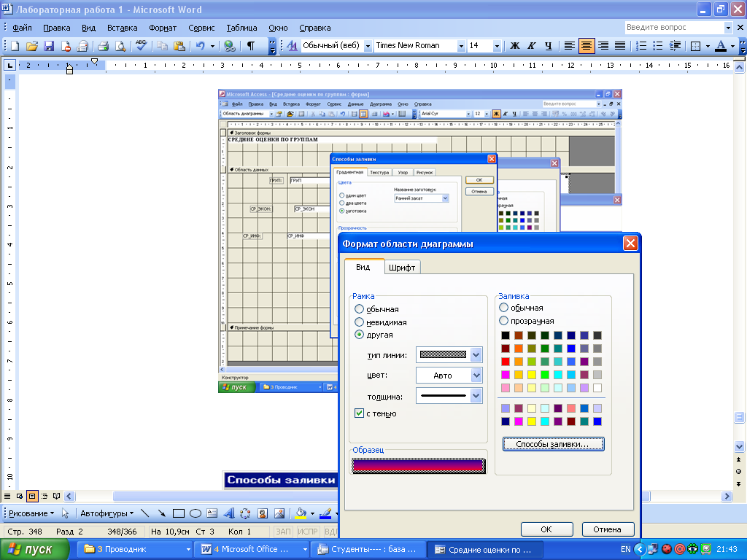Viewport: 747px width, 560px height.
Task: Select the 'прозрачная' fill option
Action: tap(503, 321)
